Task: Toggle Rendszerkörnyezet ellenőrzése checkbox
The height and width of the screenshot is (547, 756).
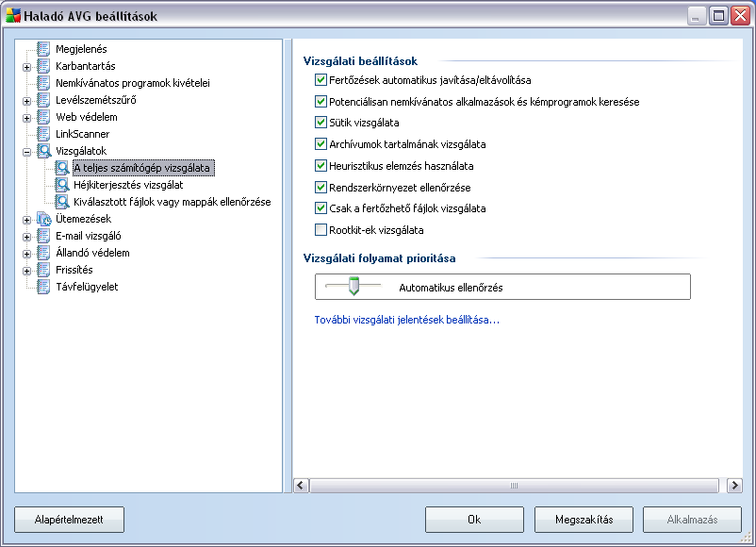Action: pyautogui.click(x=320, y=187)
